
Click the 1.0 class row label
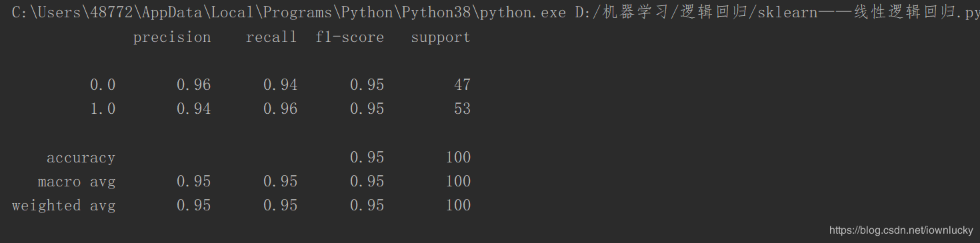(x=103, y=109)
